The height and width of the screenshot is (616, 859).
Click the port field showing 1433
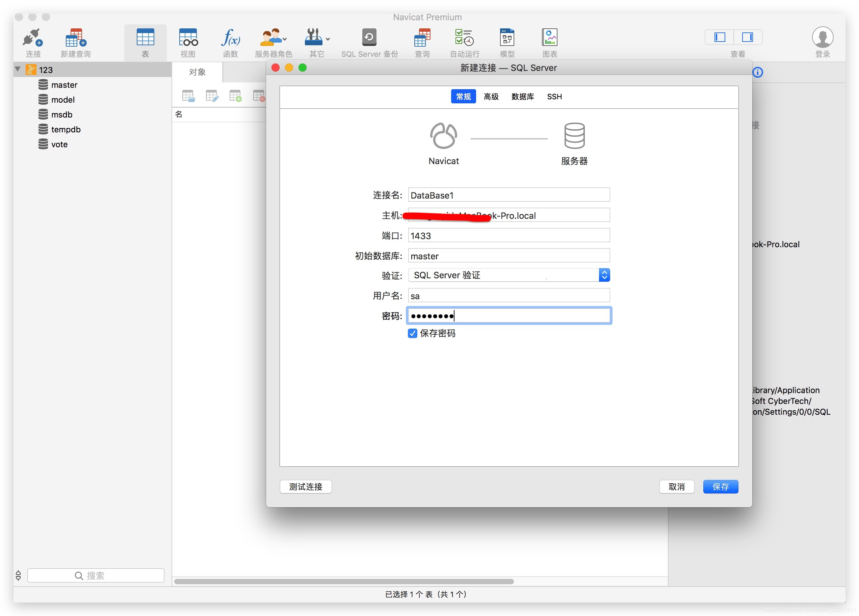click(509, 236)
